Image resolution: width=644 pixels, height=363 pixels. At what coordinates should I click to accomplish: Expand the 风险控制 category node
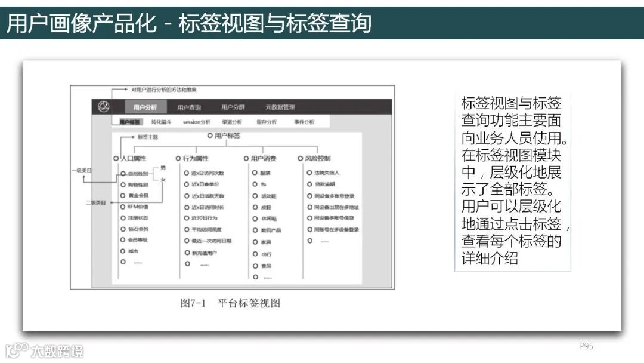pos(314,158)
